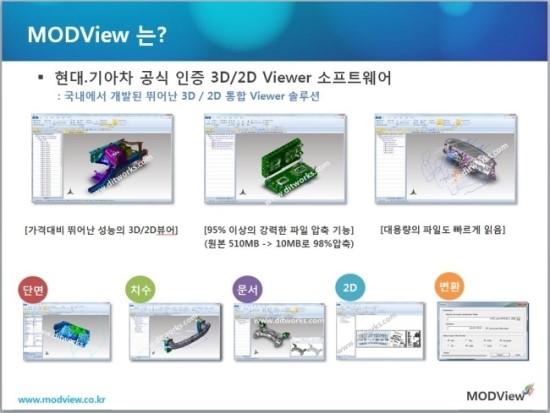
Task: Open the 치수 bumper beam thumbnail
Action: pos(175,332)
